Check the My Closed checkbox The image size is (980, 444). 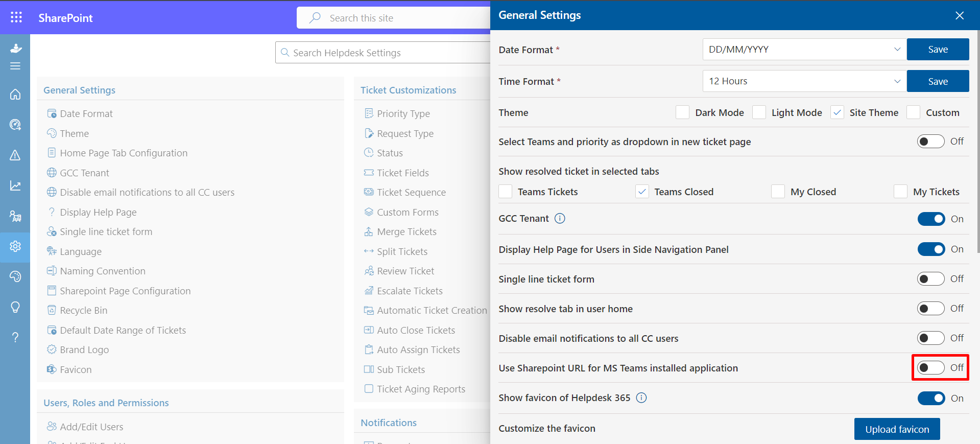pos(778,192)
